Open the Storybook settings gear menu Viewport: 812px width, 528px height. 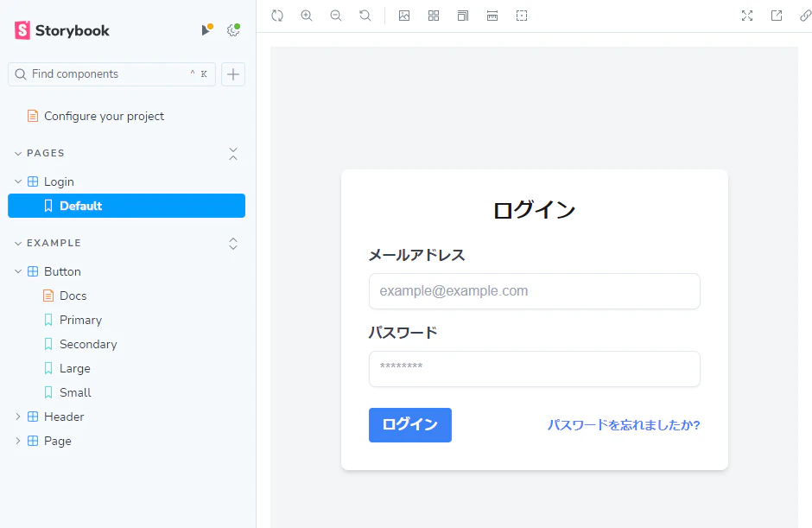pos(233,30)
